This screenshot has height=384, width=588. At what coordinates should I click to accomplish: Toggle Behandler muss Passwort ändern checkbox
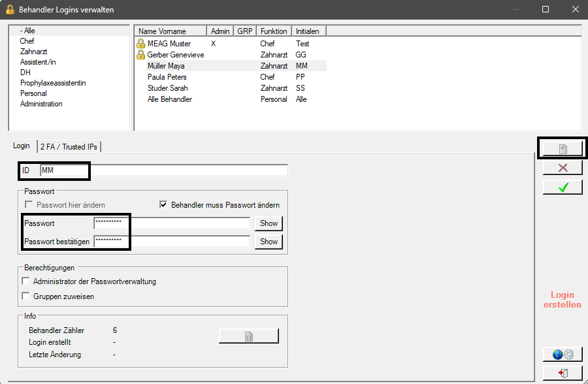pyautogui.click(x=163, y=205)
